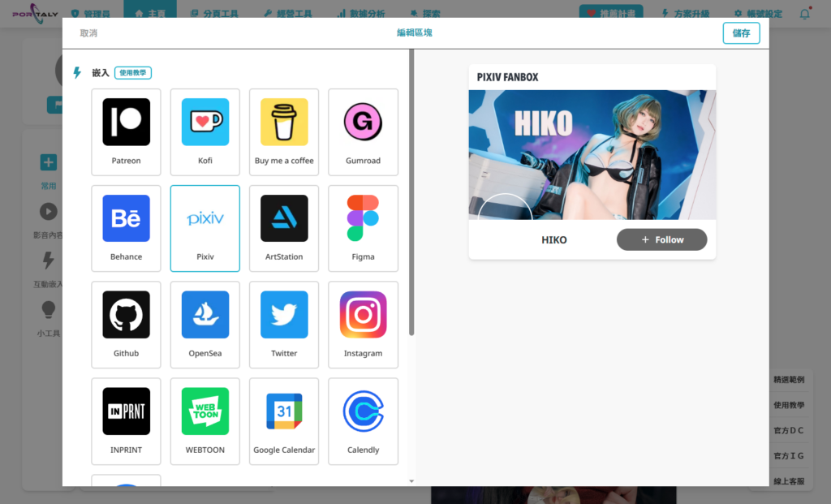Click the embed list scrollbar
Viewport: 831px width, 504px height.
click(411, 192)
